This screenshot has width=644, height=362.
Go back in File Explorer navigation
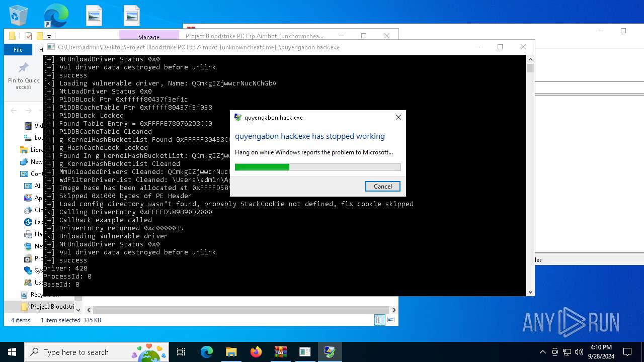14,111
